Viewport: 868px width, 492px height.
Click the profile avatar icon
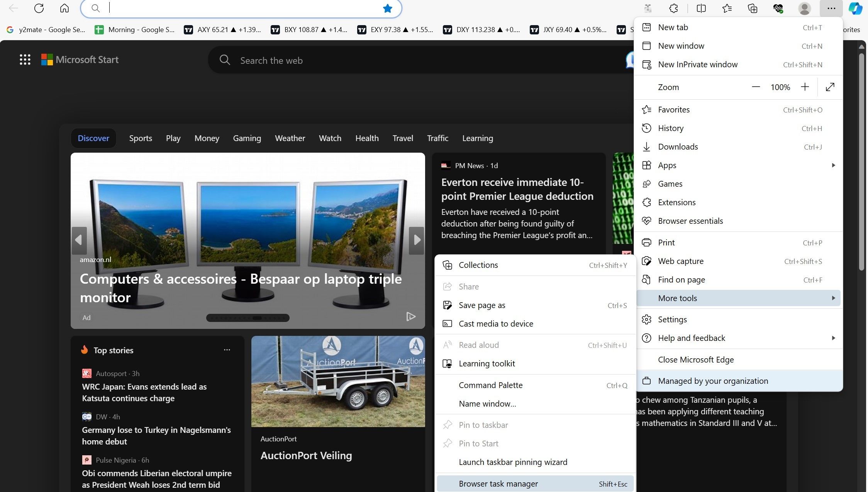coord(804,8)
